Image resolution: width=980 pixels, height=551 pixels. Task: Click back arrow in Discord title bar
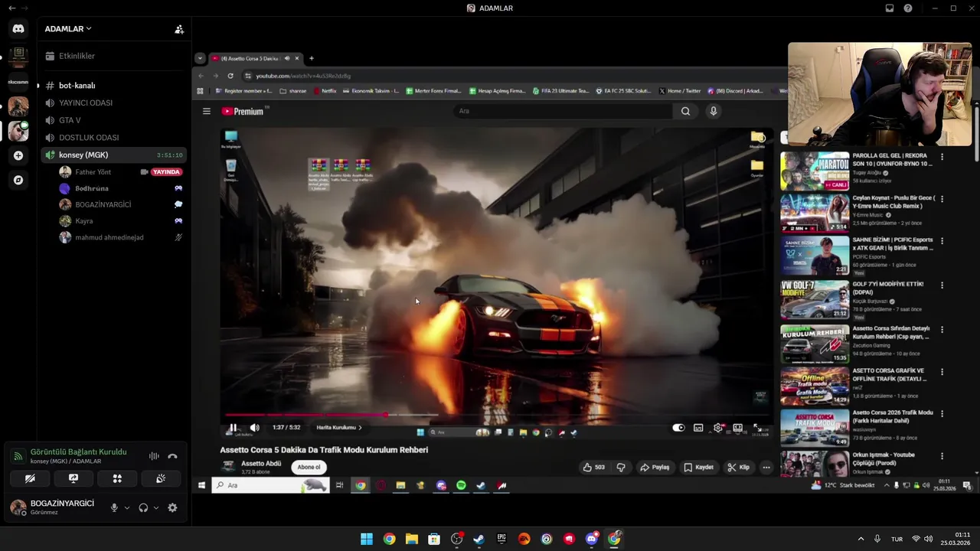11,8
